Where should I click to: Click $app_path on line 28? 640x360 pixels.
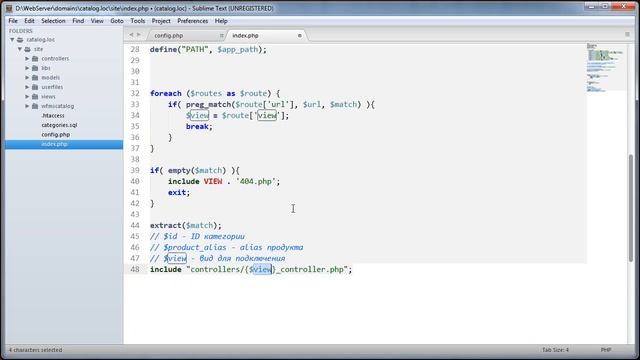238,50
